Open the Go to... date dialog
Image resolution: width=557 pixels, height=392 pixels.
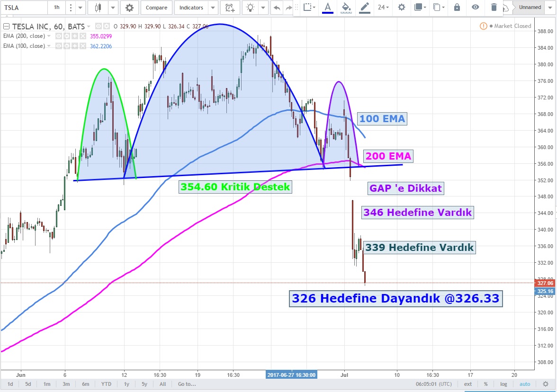pos(187,384)
